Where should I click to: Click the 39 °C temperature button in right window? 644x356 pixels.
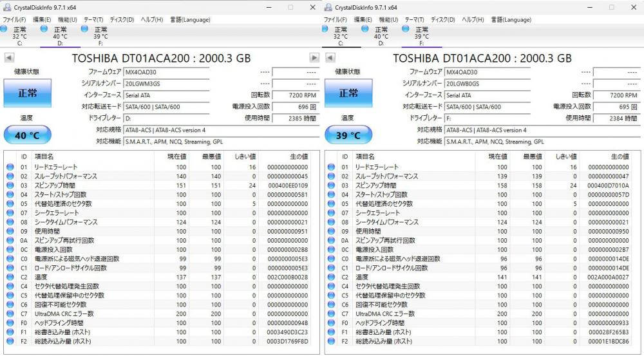point(348,135)
